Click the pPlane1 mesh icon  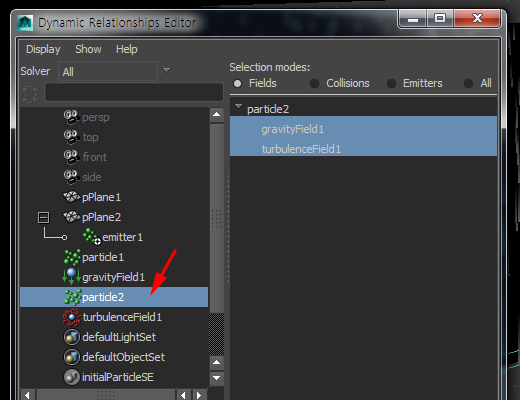click(72, 197)
